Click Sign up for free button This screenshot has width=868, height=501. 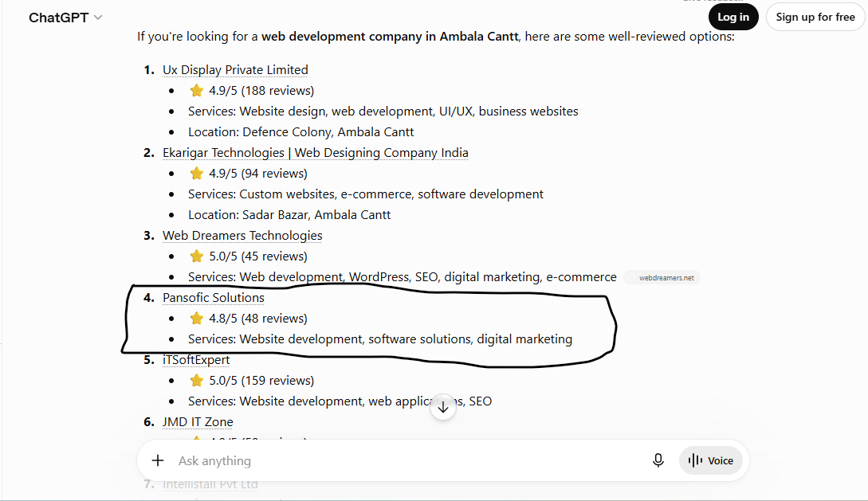click(x=815, y=18)
